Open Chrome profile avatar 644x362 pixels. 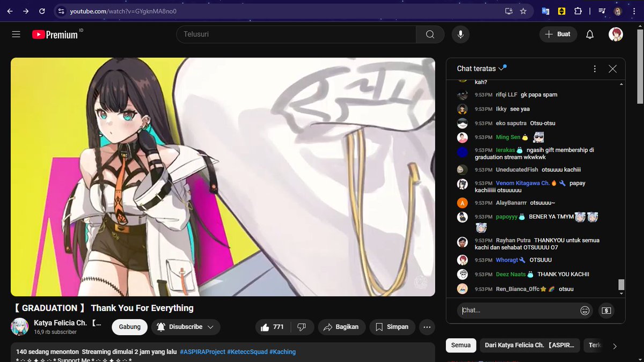pyautogui.click(x=618, y=11)
